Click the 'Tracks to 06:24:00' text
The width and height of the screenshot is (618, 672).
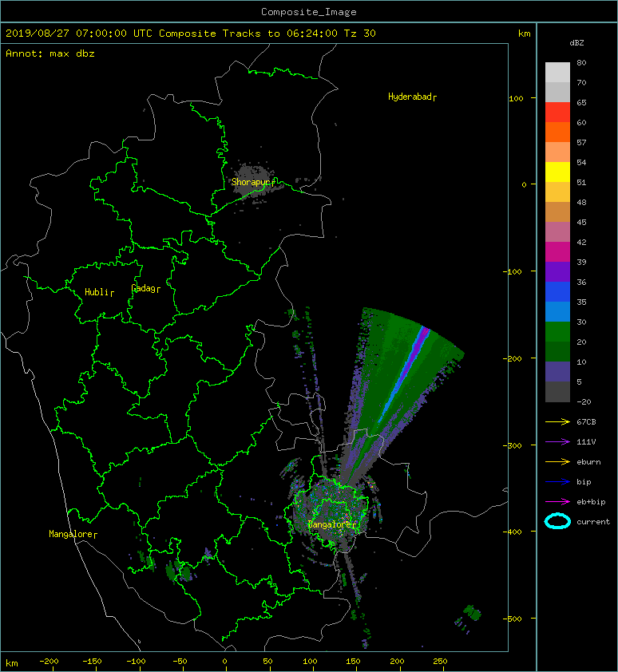tap(279, 34)
